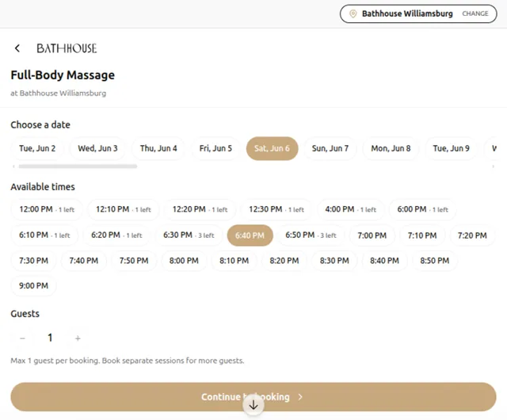Select date Tue, Jun 9

pyautogui.click(x=451, y=148)
